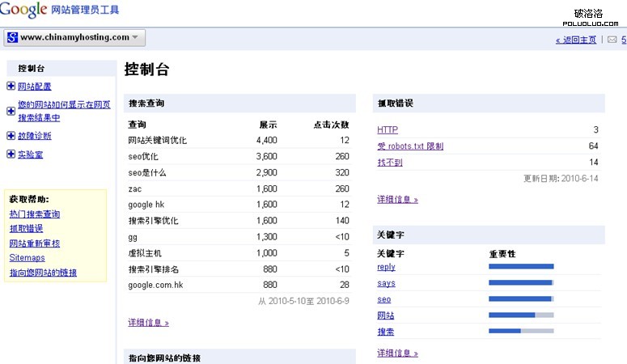Click the 受 robots.txt 限制 link
This screenshot has width=627, height=364.
click(x=410, y=146)
